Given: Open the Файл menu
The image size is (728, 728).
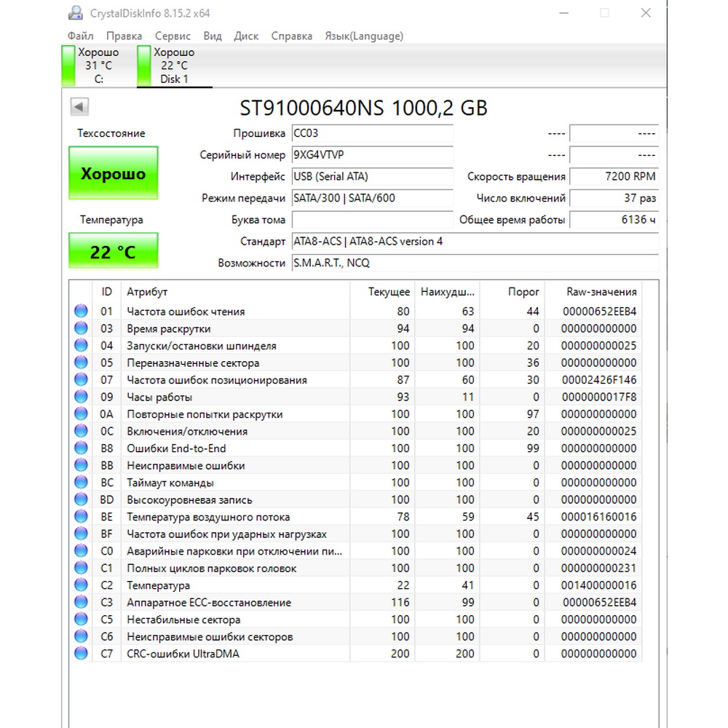Looking at the screenshot, I should pyautogui.click(x=80, y=36).
